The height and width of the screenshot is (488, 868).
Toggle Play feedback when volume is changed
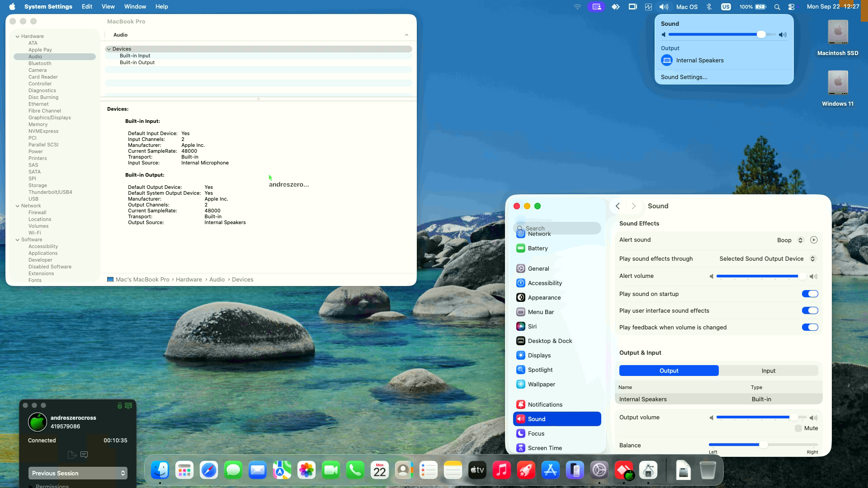(x=810, y=327)
